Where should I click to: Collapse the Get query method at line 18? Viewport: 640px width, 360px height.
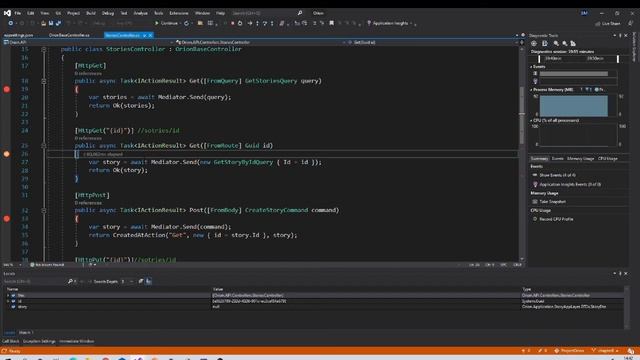(x=44, y=81)
